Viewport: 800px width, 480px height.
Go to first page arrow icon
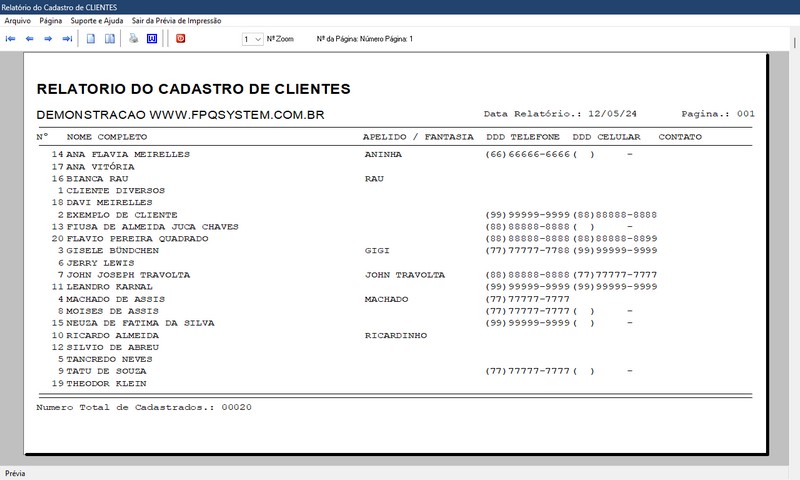(x=10, y=39)
